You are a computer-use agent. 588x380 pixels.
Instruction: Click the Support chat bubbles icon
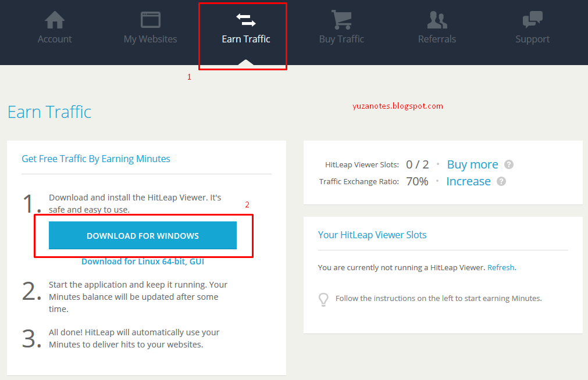click(533, 20)
